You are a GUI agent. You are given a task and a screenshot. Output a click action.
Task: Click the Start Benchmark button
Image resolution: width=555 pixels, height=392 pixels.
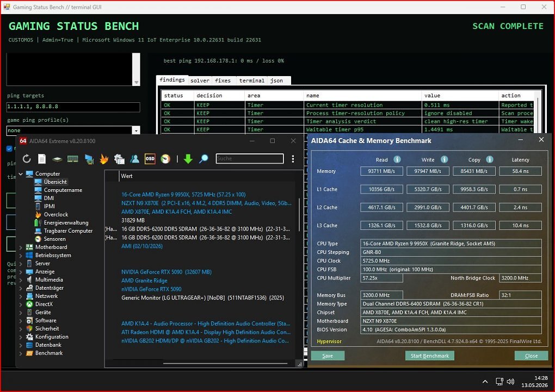[430, 356]
